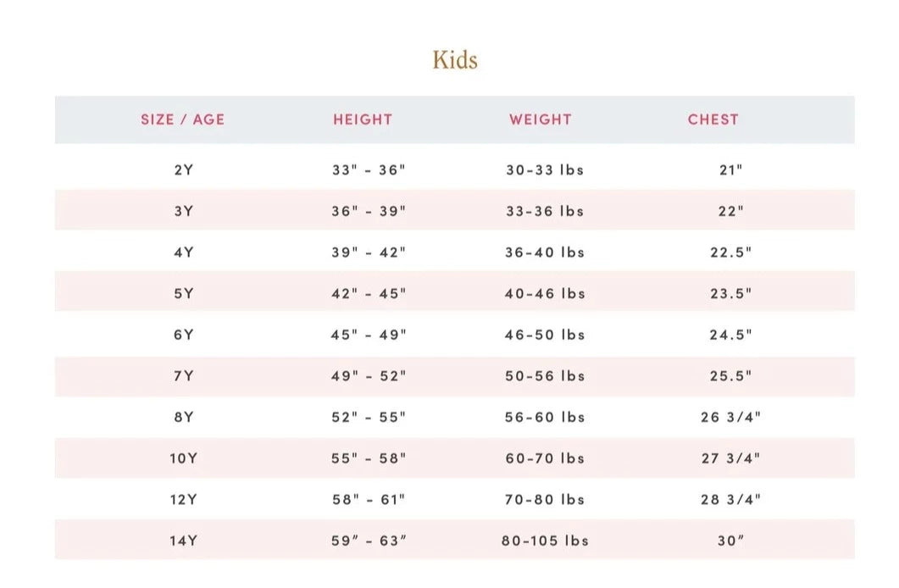
Task: Click the HEIGHT column header
Action: click(363, 119)
